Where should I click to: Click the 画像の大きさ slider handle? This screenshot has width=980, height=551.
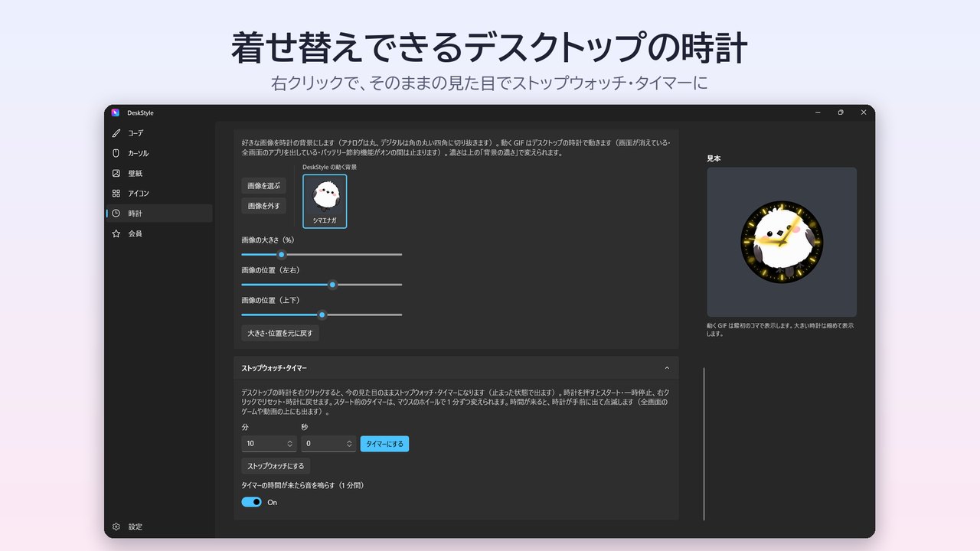point(282,255)
